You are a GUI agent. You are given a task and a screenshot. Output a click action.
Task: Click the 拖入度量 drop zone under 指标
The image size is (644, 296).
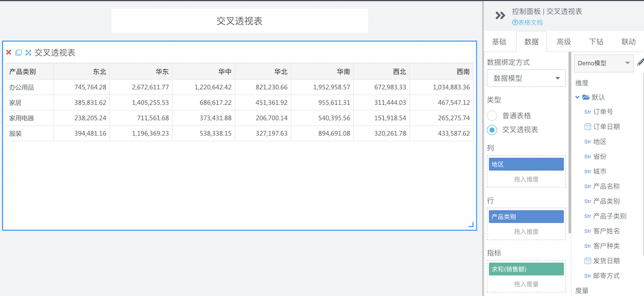coord(526,284)
